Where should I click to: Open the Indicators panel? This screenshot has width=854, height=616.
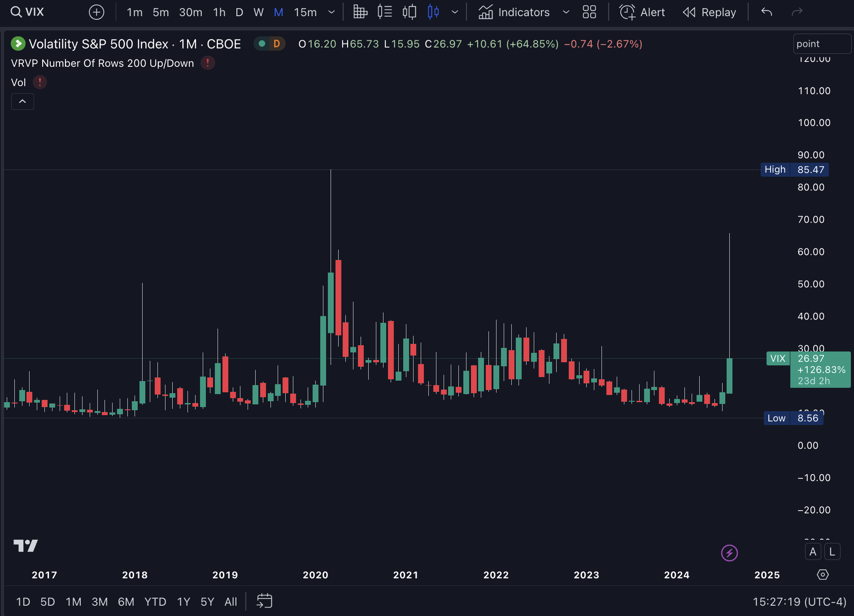pyautogui.click(x=514, y=12)
